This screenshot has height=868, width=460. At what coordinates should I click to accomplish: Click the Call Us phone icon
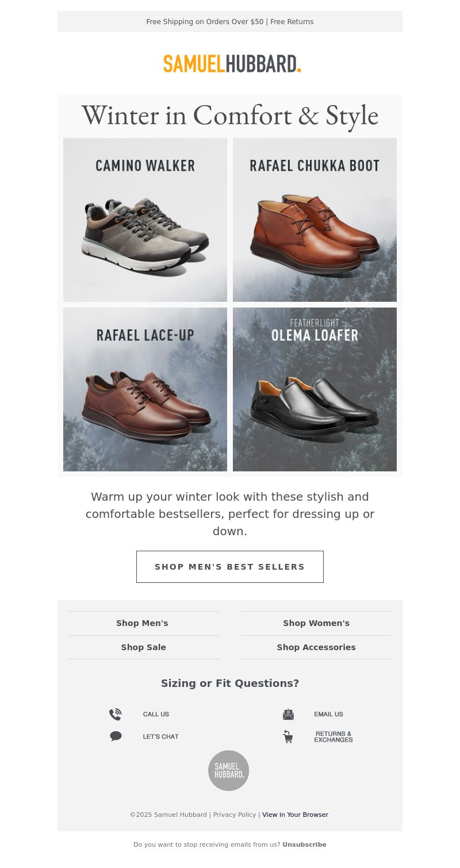[116, 715]
